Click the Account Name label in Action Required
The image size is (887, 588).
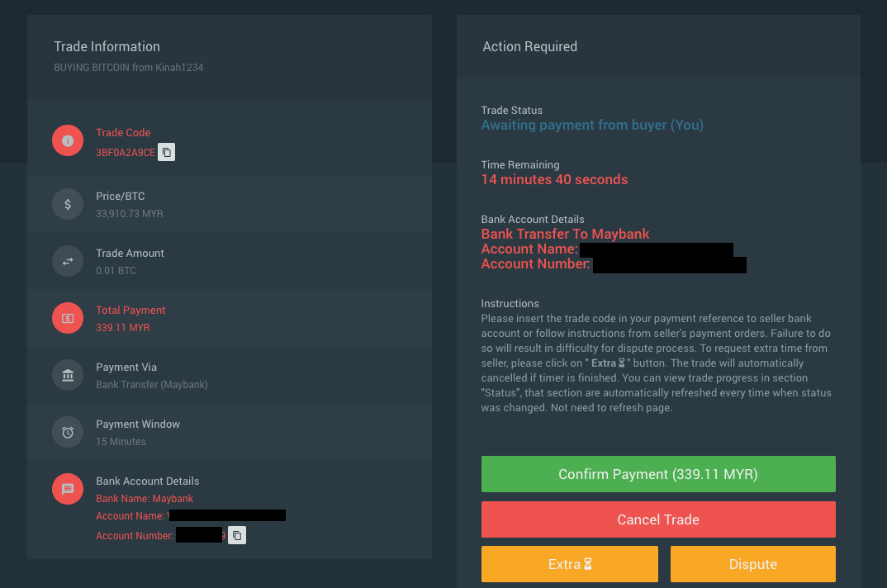tap(529, 249)
